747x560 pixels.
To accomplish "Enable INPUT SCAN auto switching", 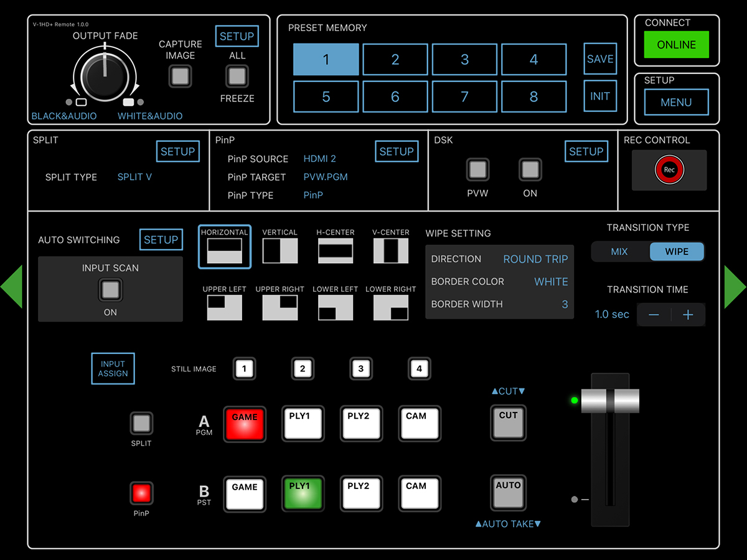I will click(x=110, y=290).
